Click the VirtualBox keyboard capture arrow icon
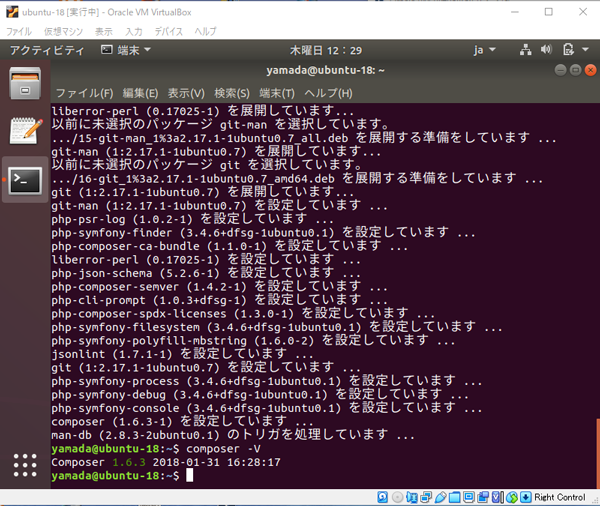The height and width of the screenshot is (506, 600). coord(526,497)
